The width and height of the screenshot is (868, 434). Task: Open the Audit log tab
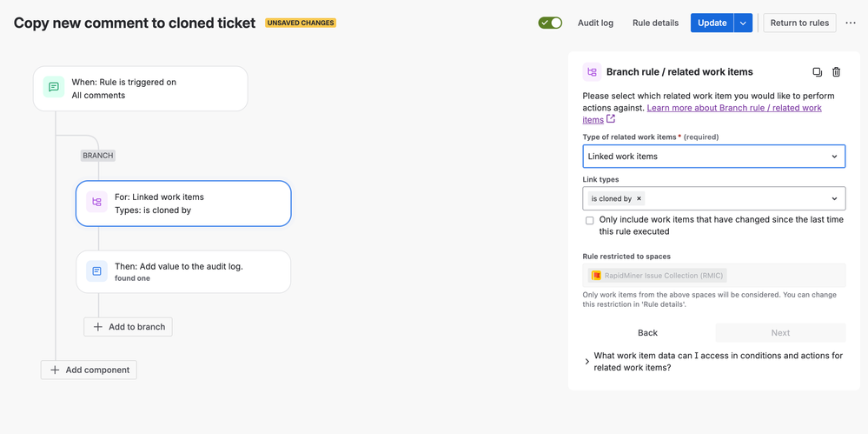point(595,23)
